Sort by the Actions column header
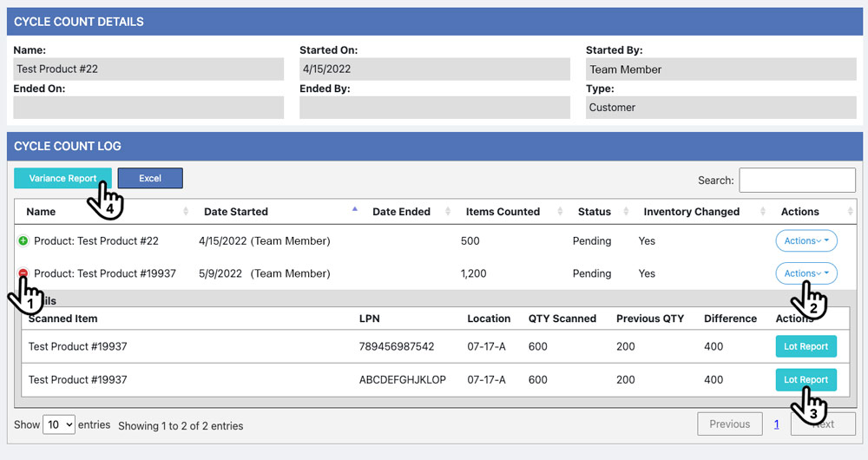Image resolution: width=868 pixels, height=460 pixels. 800,212
